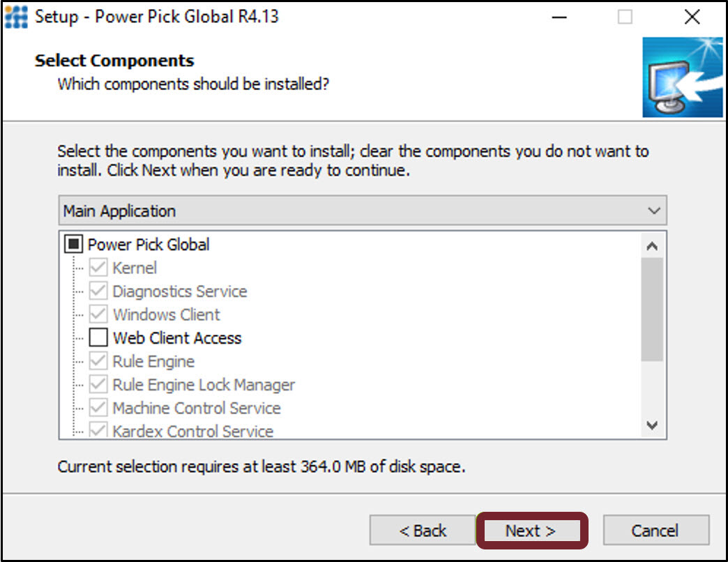This screenshot has width=728, height=562.
Task: Click the scrollbar up arrow in component list
Action: coord(652,245)
